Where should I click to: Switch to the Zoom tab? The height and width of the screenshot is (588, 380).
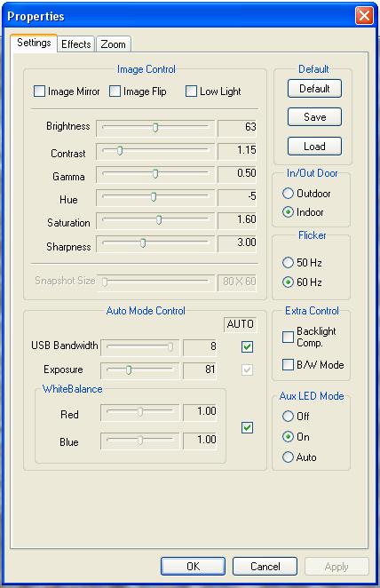coord(113,44)
